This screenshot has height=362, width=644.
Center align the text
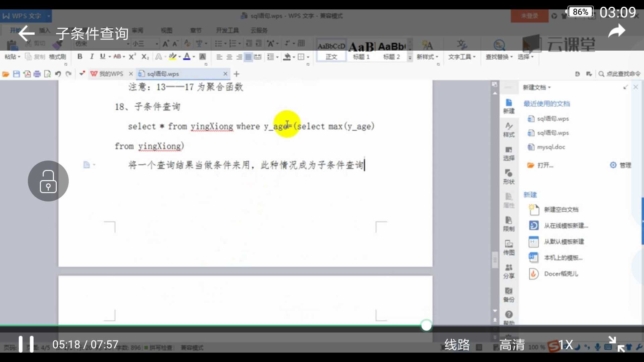coord(229,57)
